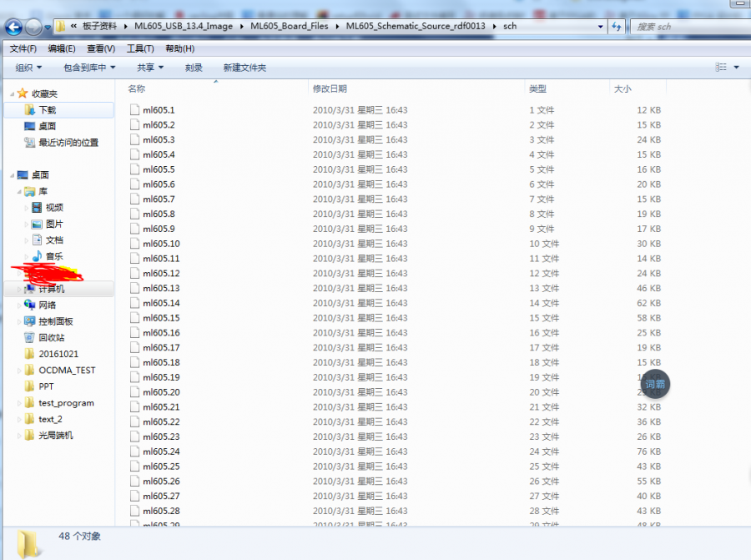
Task: Sort by the 类型 column header
Action: click(538, 89)
